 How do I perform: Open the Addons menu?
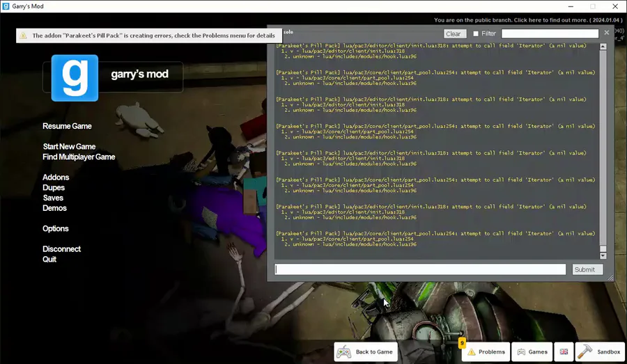click(56, 177)
